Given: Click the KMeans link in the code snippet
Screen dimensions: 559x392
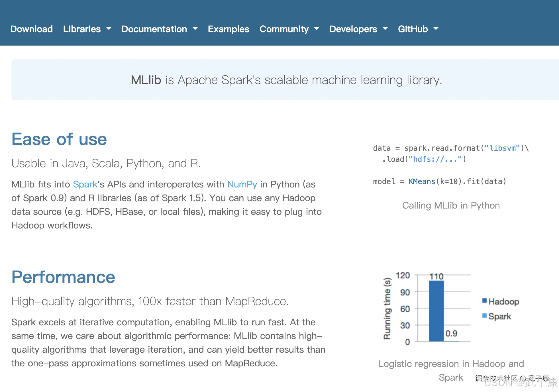Looking at the screenshot, I should [421, 181].
